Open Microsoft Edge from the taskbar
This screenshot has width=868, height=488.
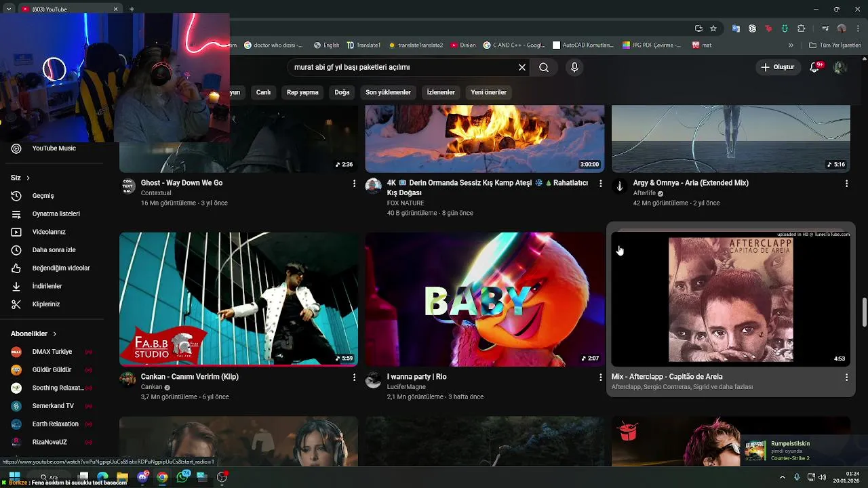(x=103, y=477)
